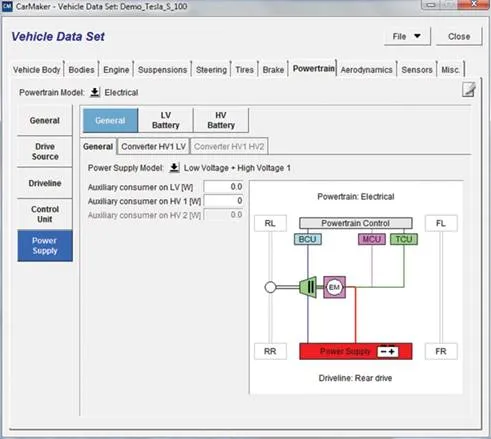
Task: Click the edit note icon at top right
Action: 469,90
